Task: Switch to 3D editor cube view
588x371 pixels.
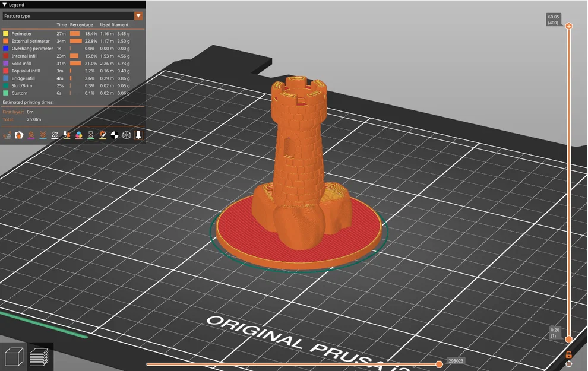Action: pyautogui.click(x=14, y=357)
